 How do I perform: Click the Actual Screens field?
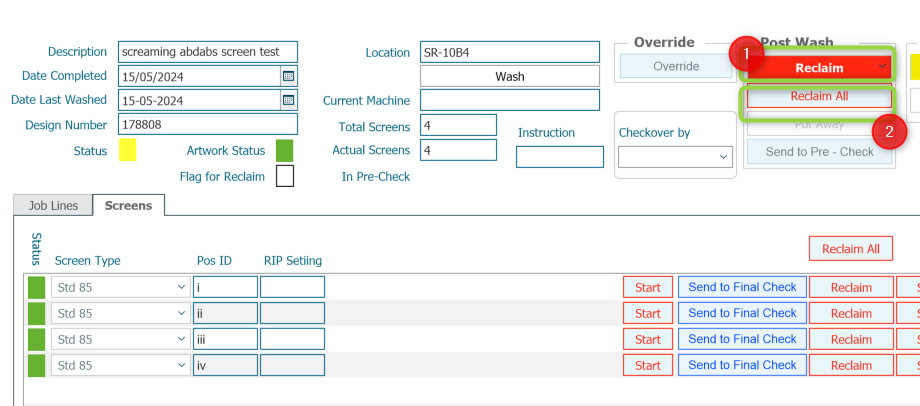tap(458, 150)
